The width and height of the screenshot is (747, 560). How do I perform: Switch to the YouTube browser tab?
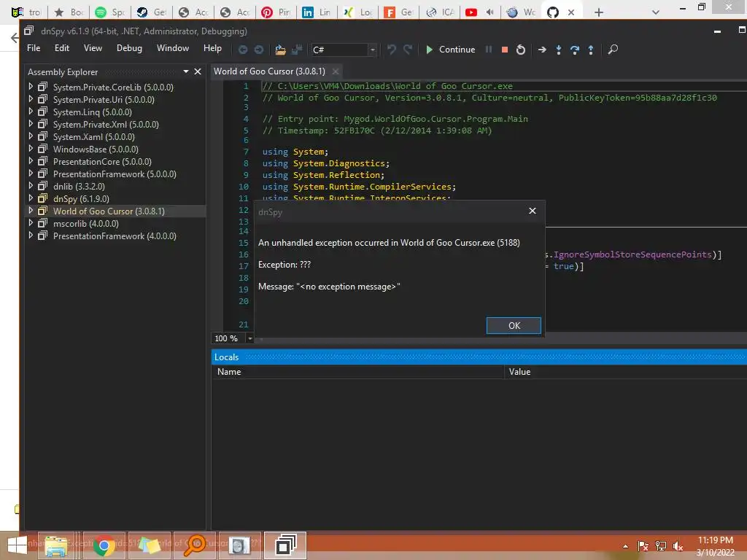pos(480,12)
